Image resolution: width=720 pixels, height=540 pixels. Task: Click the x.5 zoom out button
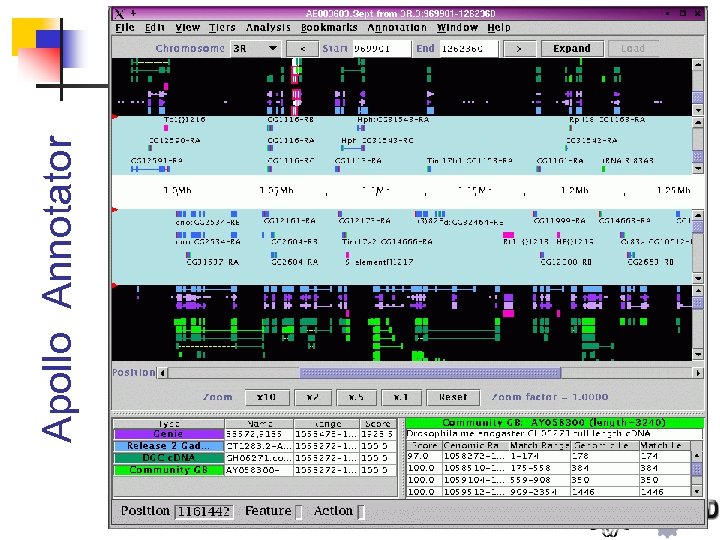(x=357, y=397)
